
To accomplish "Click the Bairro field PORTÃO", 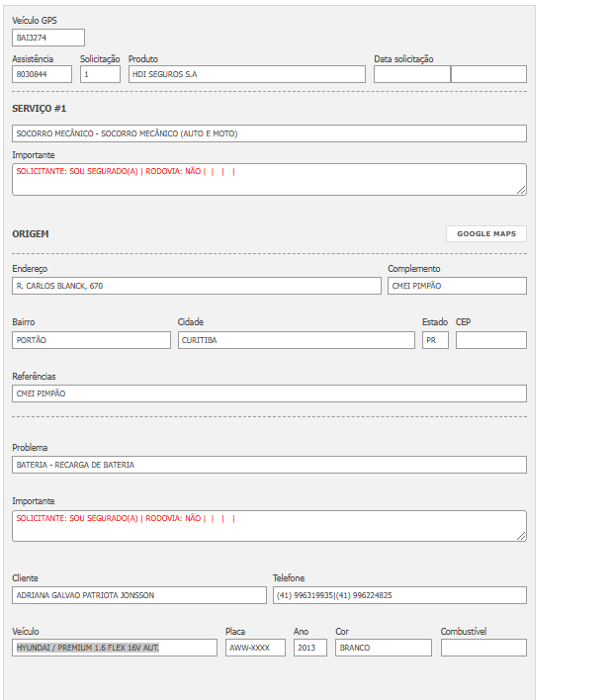I will click(91, 340).
